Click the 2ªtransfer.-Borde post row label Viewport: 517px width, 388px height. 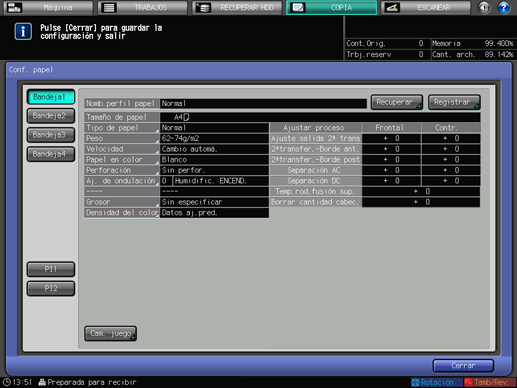point(316,160)
